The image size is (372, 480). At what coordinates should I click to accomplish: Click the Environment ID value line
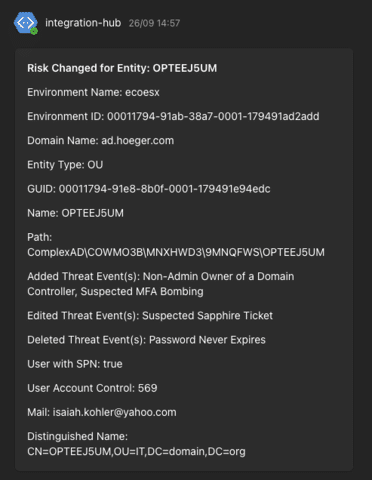173,116
